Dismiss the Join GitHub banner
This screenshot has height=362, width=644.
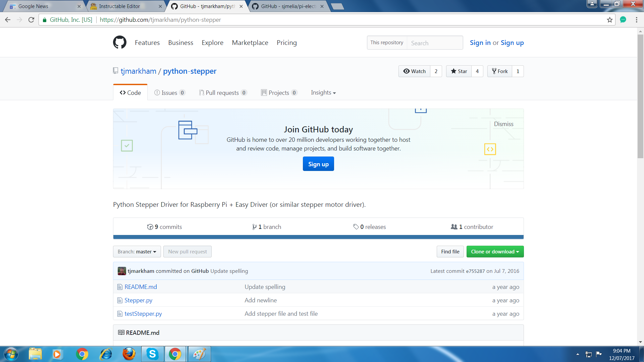[x=503, y=124]
